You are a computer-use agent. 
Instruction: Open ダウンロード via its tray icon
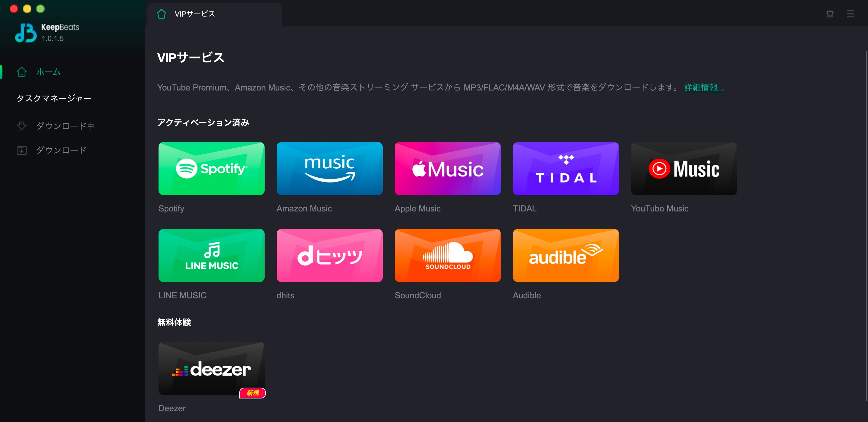(x=22, y=151)
